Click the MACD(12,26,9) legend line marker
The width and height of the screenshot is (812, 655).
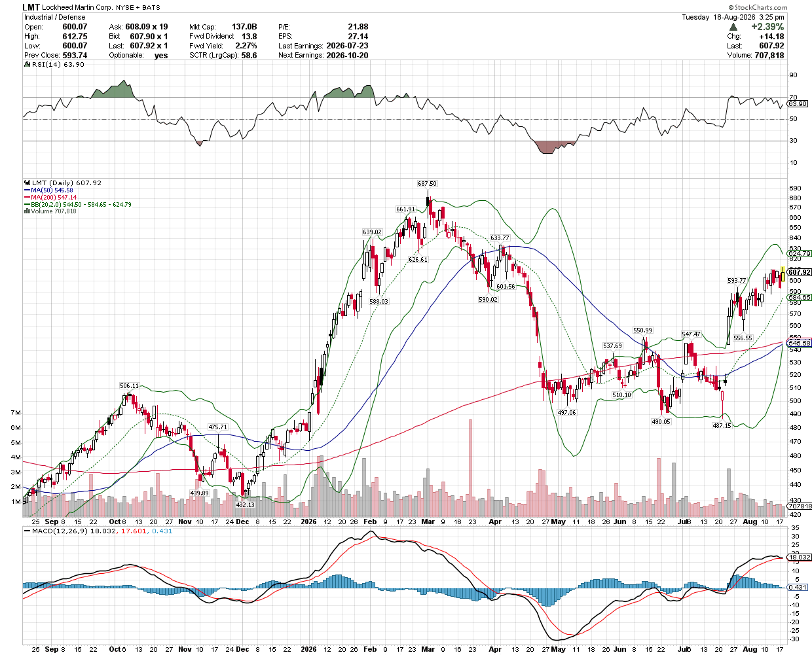27,531
